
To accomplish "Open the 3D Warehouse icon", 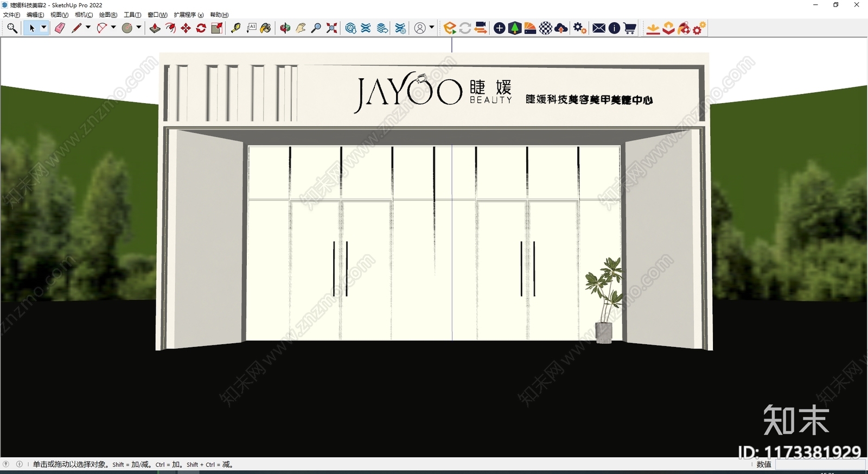I will point(350,28).
